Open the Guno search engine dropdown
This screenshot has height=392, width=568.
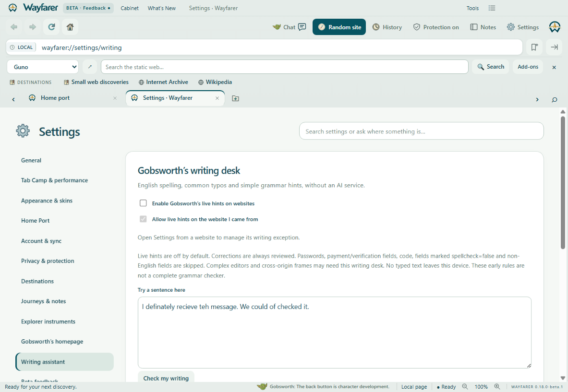(43, 67)
